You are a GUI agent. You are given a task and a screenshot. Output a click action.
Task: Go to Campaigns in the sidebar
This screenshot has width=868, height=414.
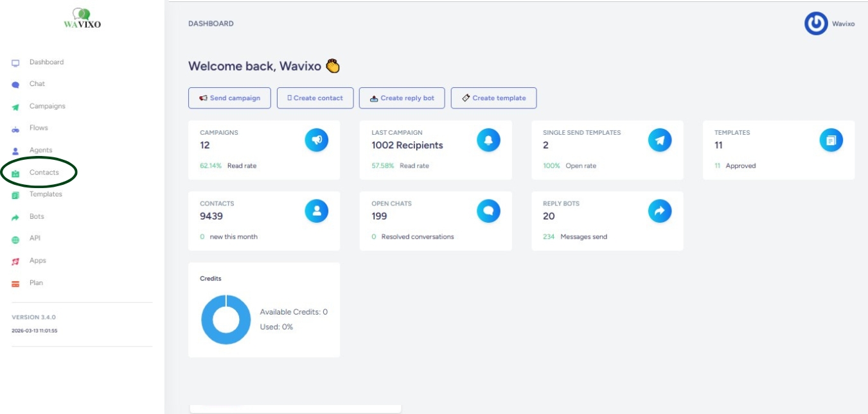point(47,106)
